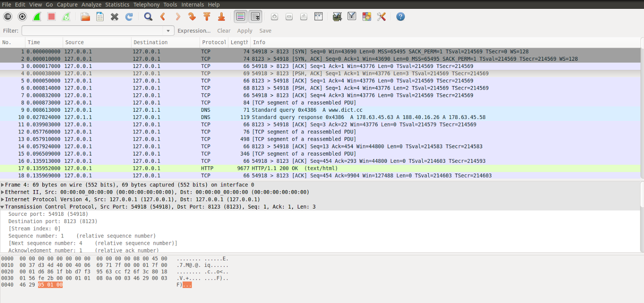Viewport: 644px width, 303px height.
Task: Reload the capture file
Action: tap(129, 16)
